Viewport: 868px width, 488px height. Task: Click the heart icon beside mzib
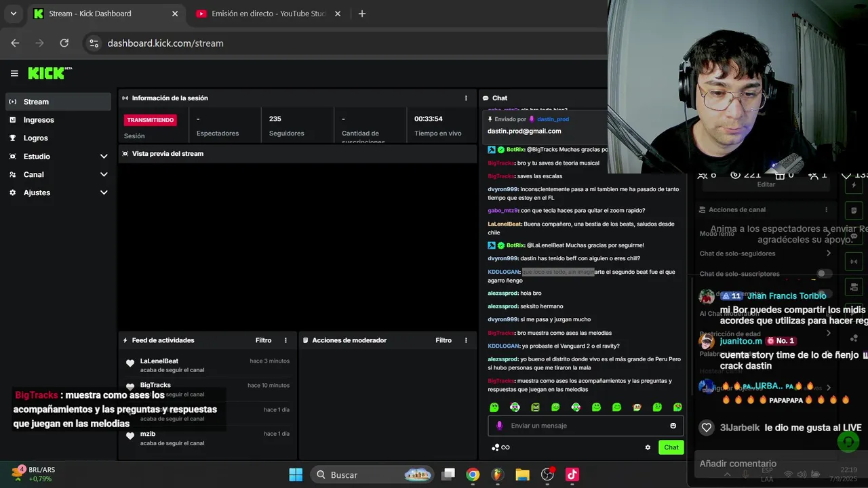[x=130, y=436]
